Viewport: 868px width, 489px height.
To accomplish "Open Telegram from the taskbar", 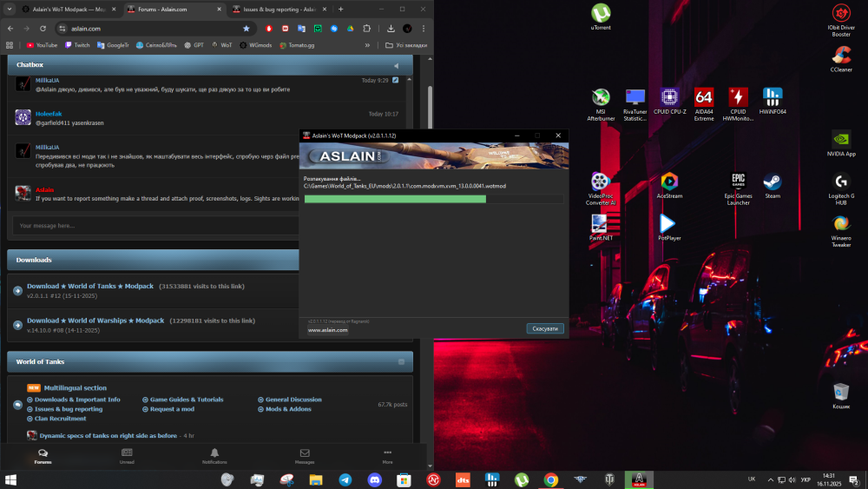I will 345,479.
